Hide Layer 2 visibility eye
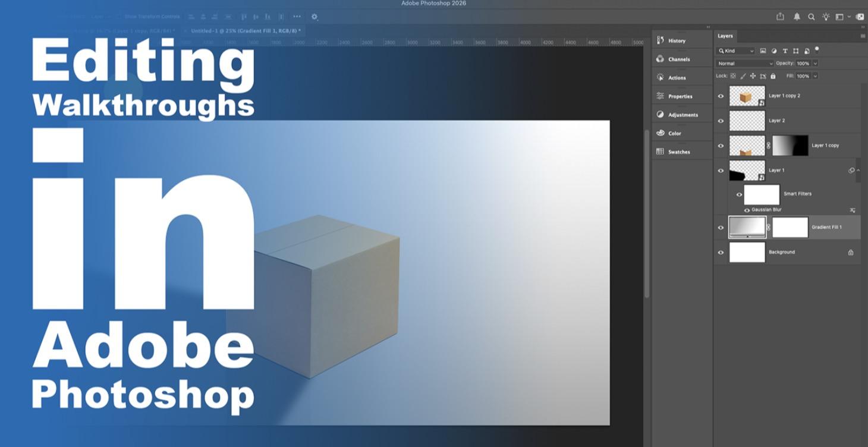This screenshot has width=868, height=447. tap(721, 121)
